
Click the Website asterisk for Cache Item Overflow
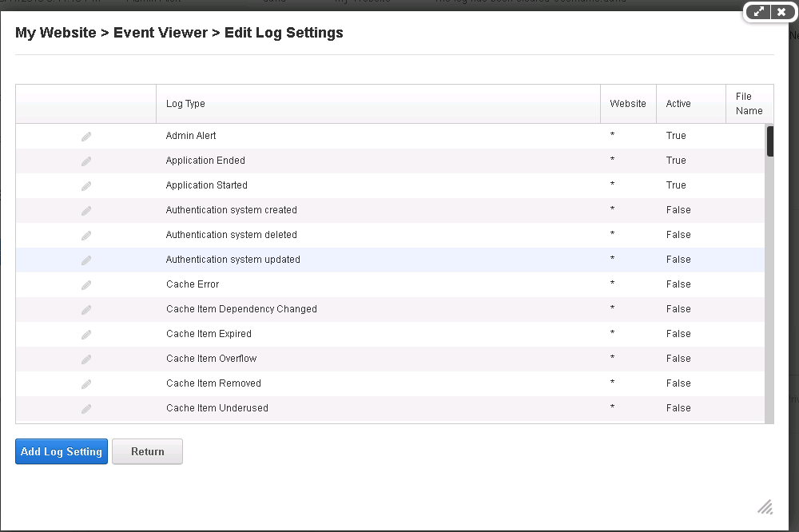pyautogui.click(x=612, y=357)
